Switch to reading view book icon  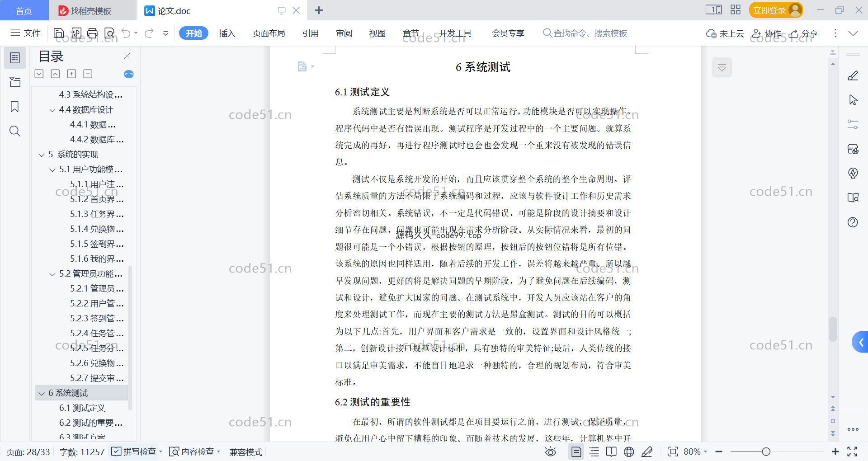pyautogui.click(x=611, y=452)
